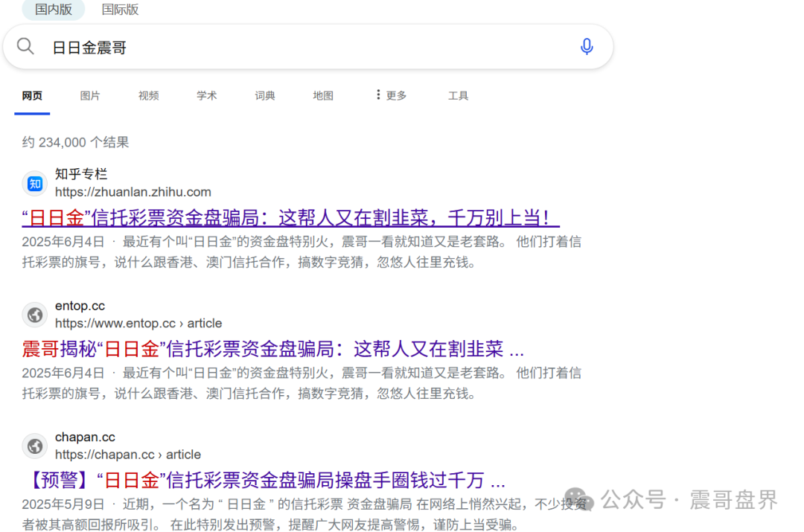Open Zhihu result “日日金”信托彩票资金盘骗局
The image size is (804, 532).
[x=290, y=218]
